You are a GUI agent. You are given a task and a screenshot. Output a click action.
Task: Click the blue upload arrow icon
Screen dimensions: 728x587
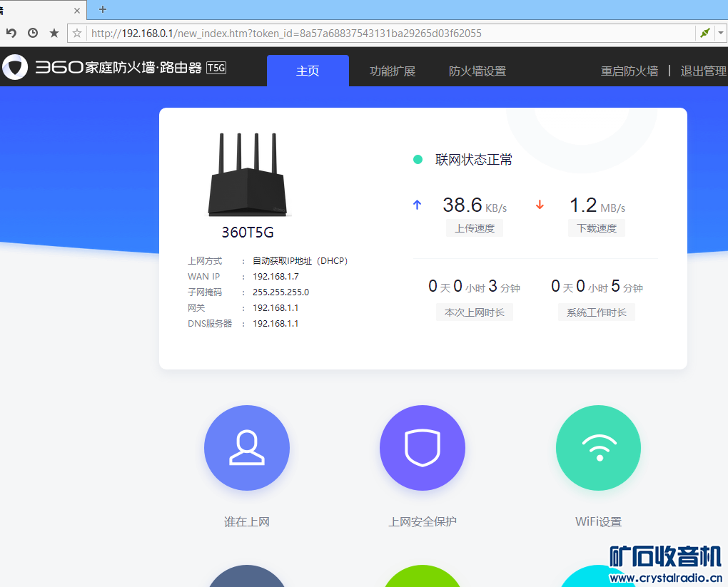(417, 205)
